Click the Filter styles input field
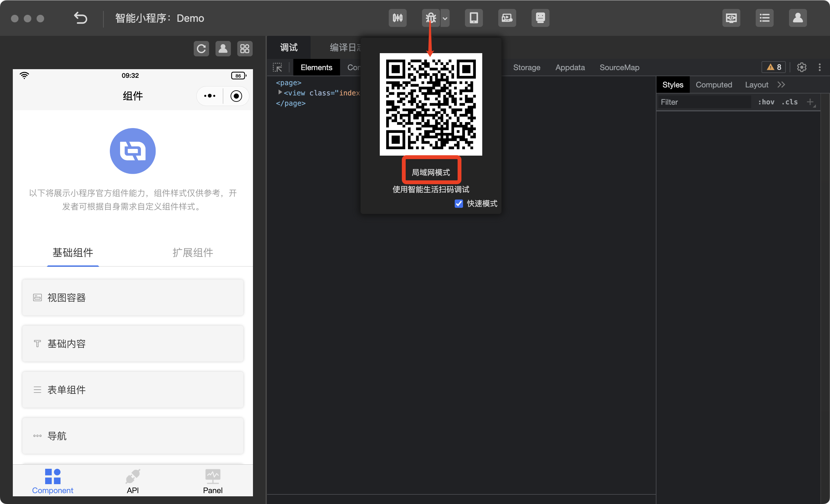Viewport: 830px width, 504px height. (704, 102)
